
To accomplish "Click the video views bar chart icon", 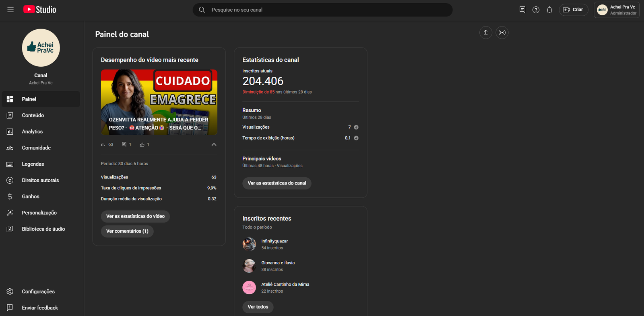I will [x=103, y=144].
